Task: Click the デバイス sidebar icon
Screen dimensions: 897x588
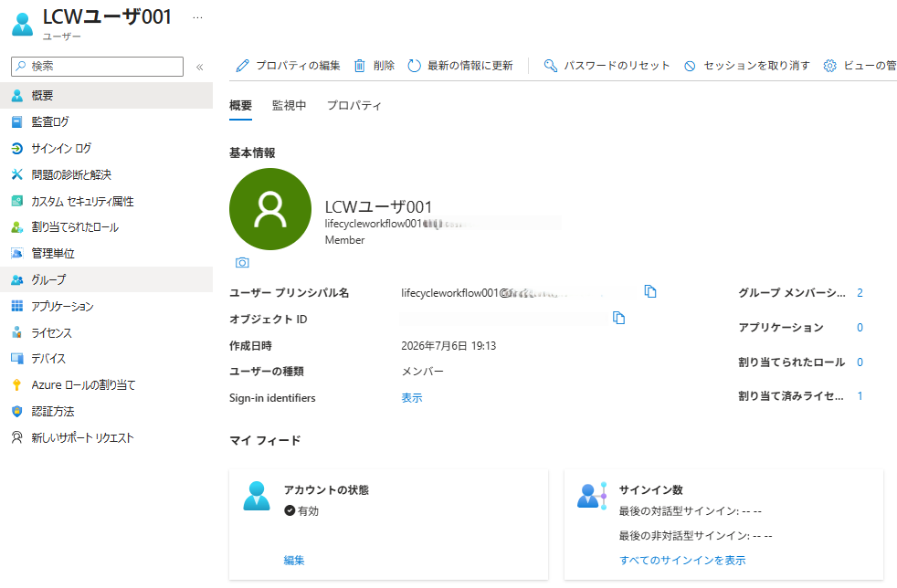Action: (17, 359)
